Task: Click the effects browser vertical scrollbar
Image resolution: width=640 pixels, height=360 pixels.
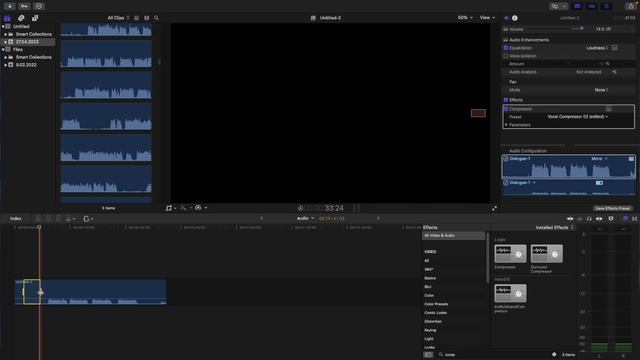Action: (x=488, y=258)
